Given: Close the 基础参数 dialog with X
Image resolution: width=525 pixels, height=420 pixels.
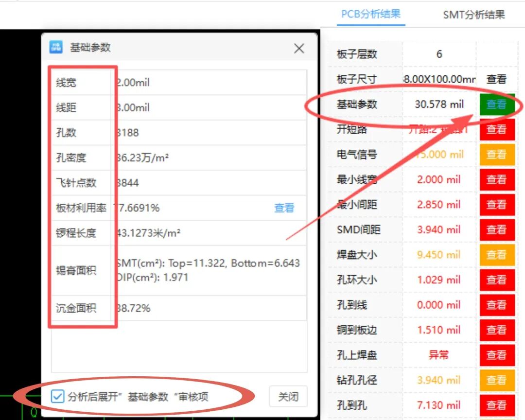Looking at the screenshot, I should click(299, 48).
